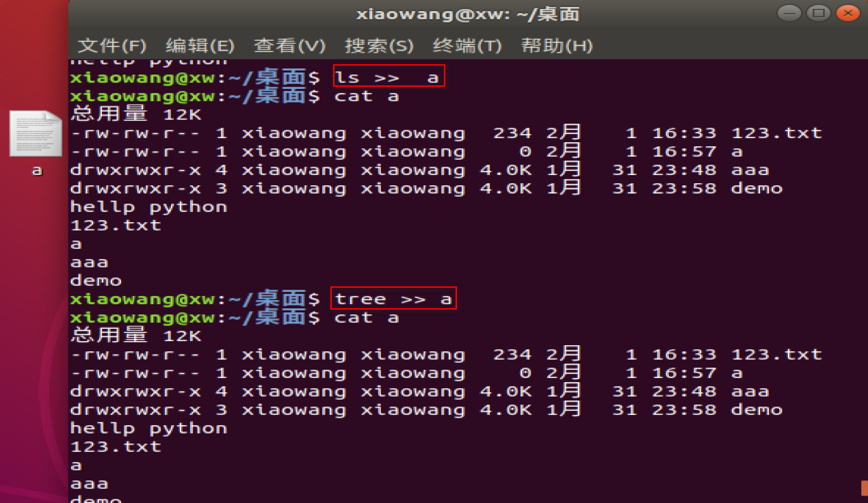Click the title bar xiaowang@xw: ~/桌面
This screenshot has width=868, height=503.
[468, 14]
